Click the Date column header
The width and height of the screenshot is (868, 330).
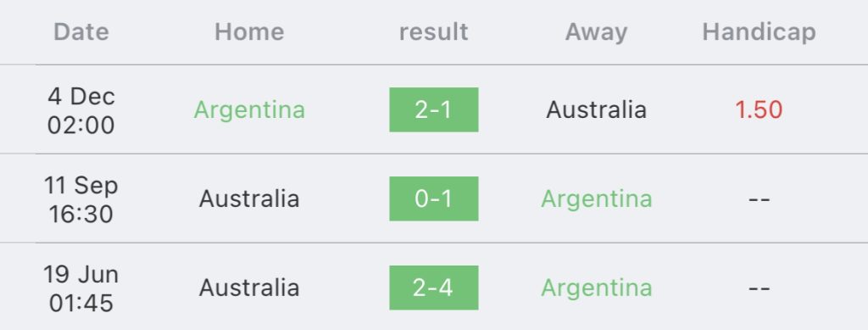click(81, 31)
